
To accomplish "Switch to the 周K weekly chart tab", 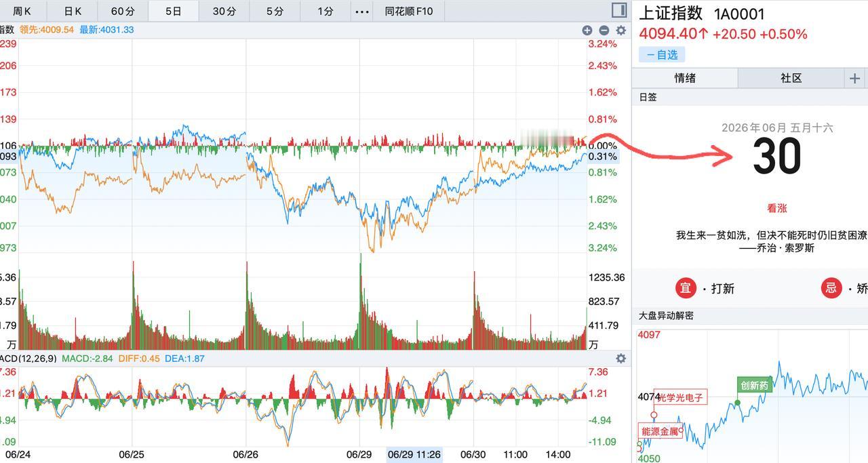I will coord(22,11).
